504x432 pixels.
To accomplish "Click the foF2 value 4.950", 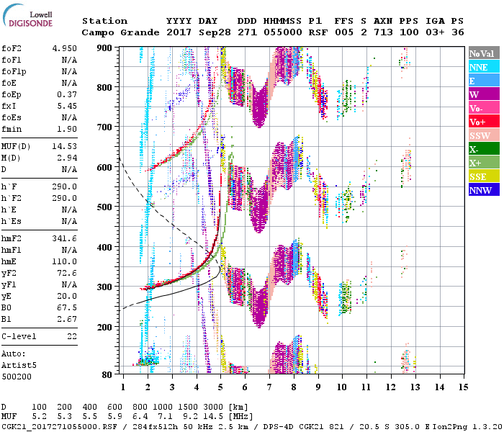I will 63,48.
